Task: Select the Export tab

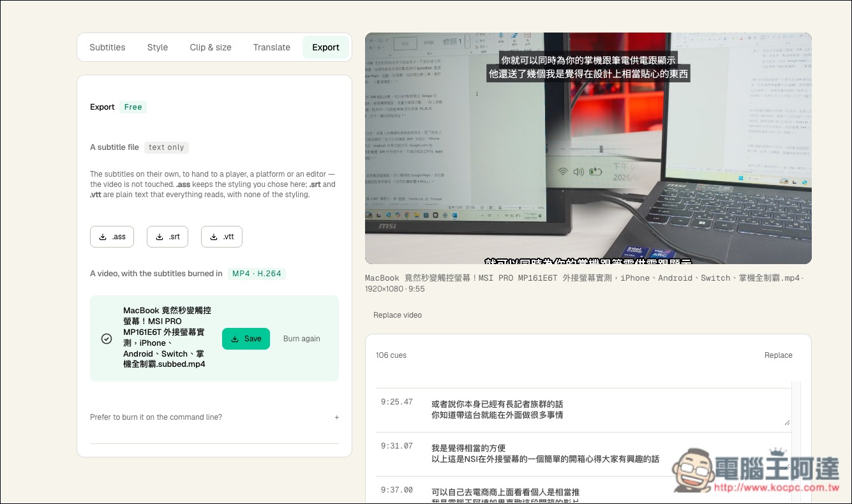Action: pyautogui.click(x=325, y=47)
